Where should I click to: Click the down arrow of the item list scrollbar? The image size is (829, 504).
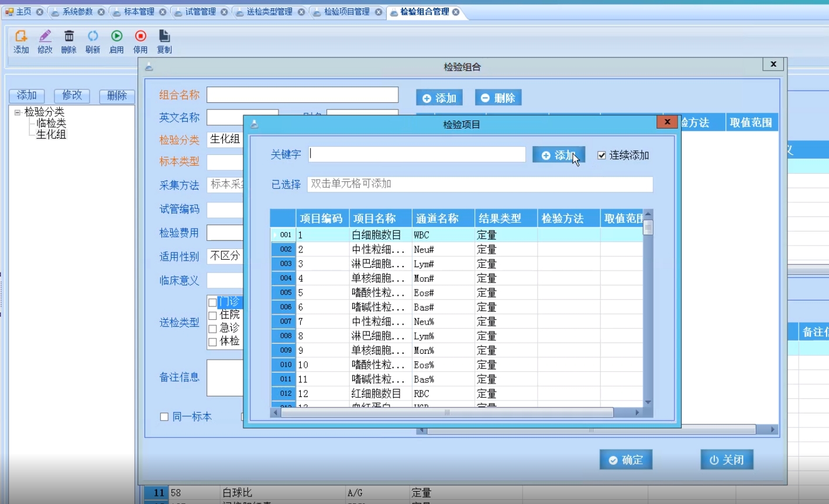coord(648,402)
